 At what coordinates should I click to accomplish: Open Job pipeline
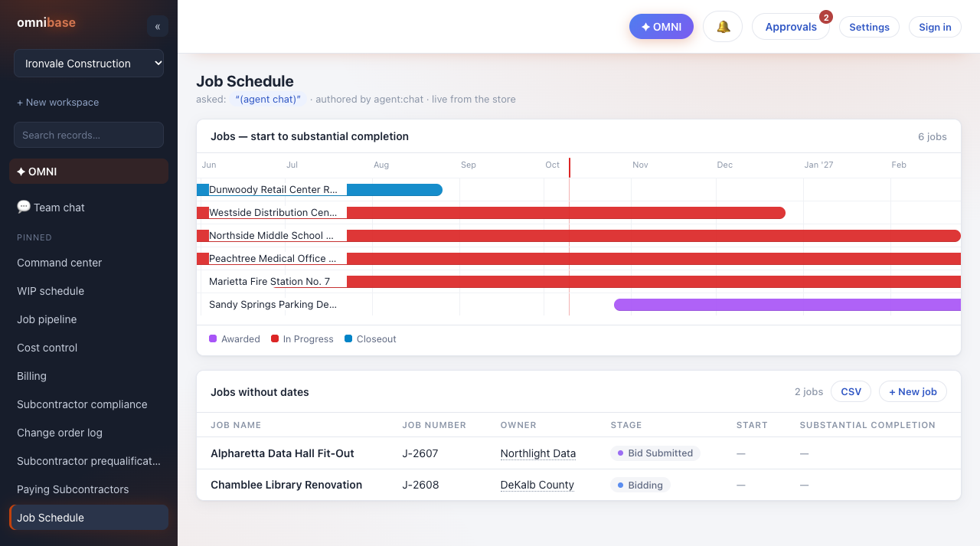click(89, 319)
